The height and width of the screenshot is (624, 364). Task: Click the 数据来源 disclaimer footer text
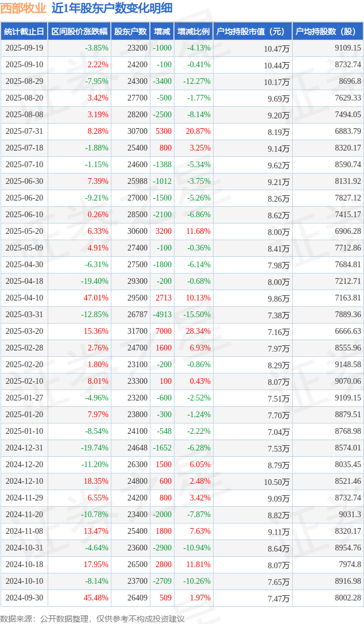click(92, 618)
